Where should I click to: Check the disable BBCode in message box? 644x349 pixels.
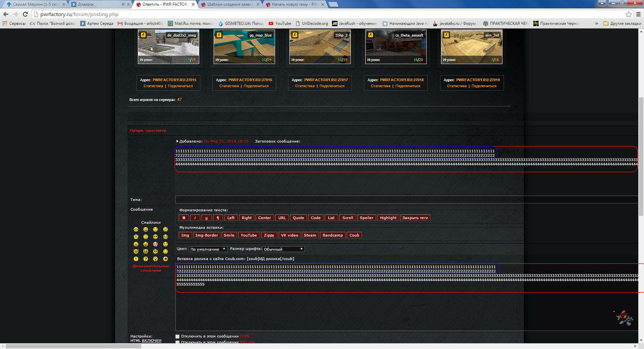pos(177,342)
